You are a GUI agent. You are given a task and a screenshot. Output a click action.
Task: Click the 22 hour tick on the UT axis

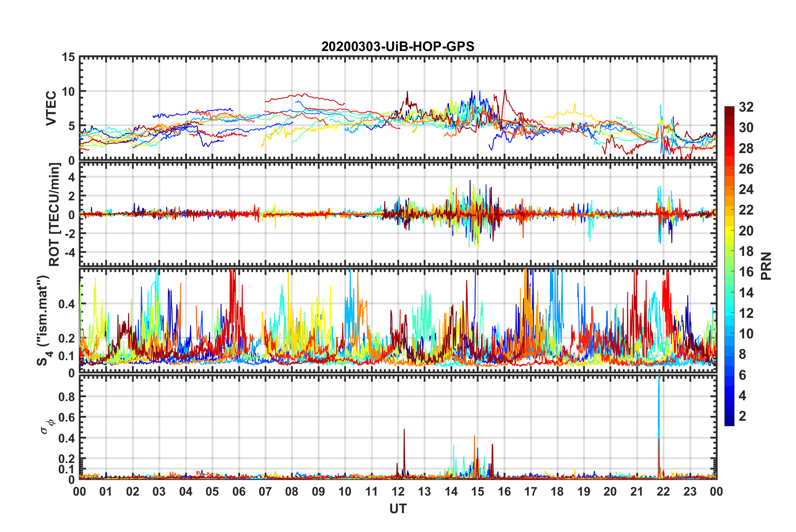(x=663, y=491)
